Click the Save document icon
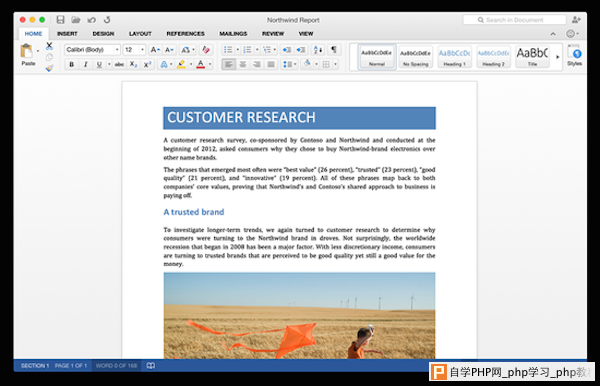Viewport: 600px width, 386px height. point(60,20)
